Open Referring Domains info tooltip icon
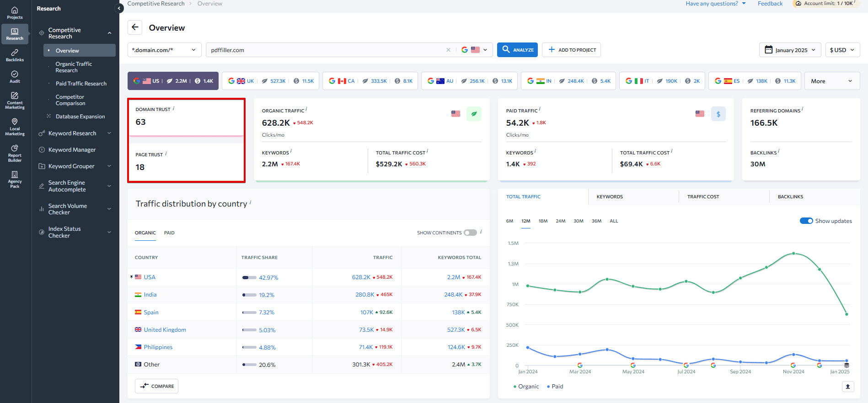The height and width of the screenshot is (403, 868). 803,109
